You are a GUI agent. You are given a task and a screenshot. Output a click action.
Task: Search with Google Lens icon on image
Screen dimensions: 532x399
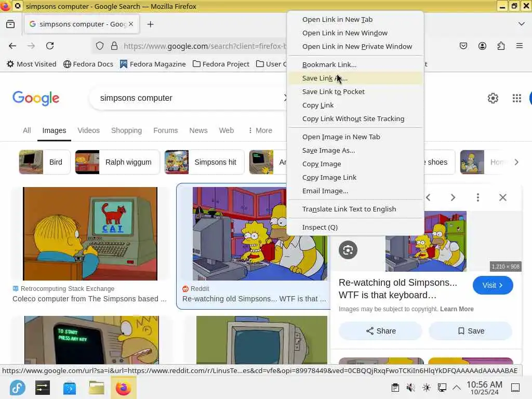point(348,250)
